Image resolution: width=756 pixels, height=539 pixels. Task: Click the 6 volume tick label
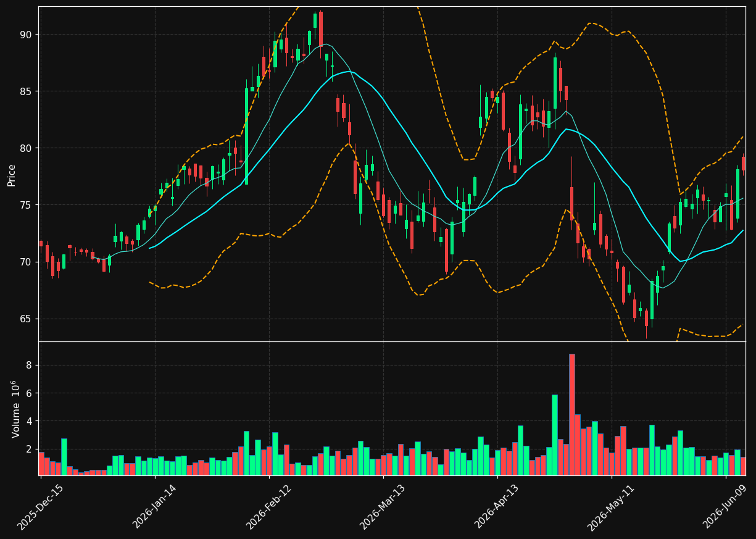pyautogui.click(x=28, y=393)
